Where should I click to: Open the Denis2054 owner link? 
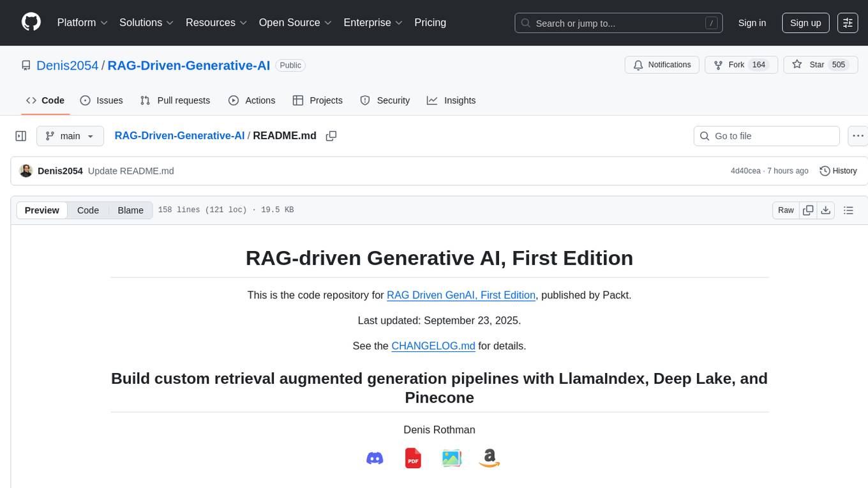click(68, 65)
